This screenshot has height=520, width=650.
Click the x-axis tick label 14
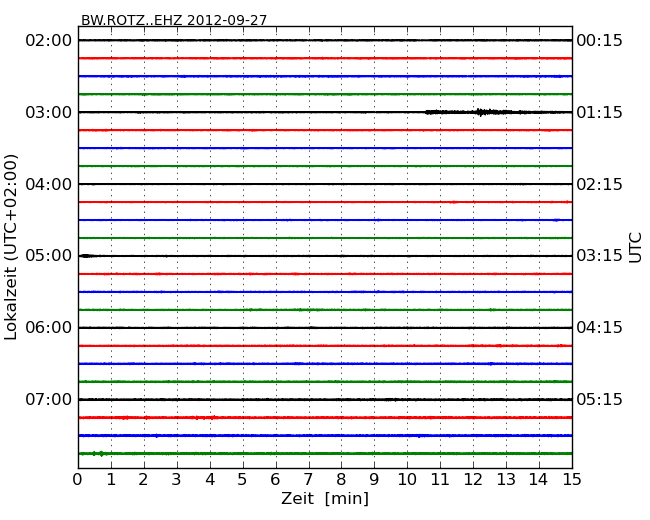(539, 479)
